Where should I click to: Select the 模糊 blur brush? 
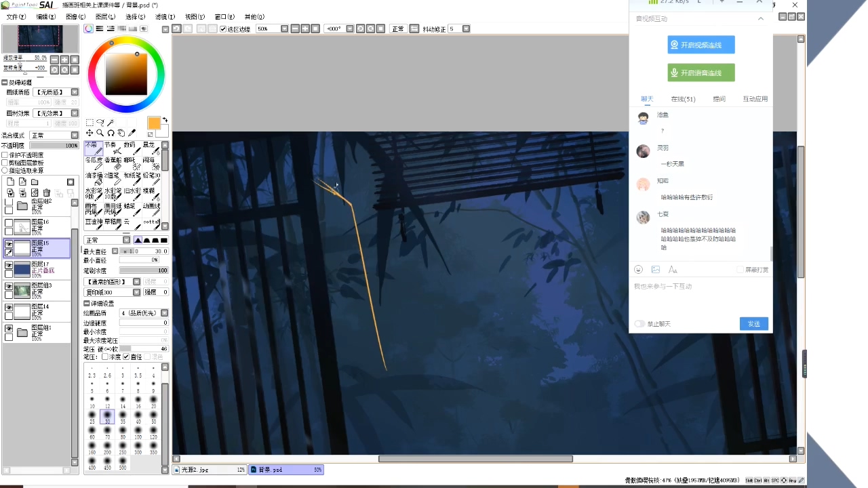click(x=152, y=195)
